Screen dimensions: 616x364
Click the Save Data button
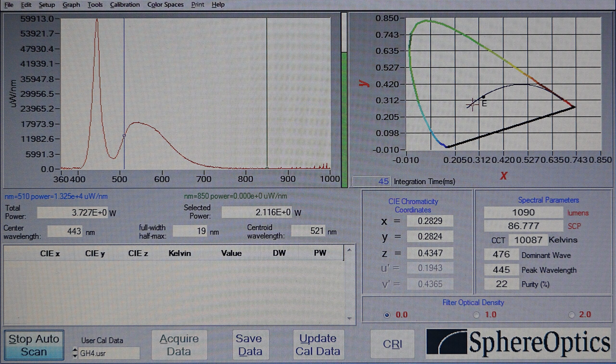pos(250,345)
